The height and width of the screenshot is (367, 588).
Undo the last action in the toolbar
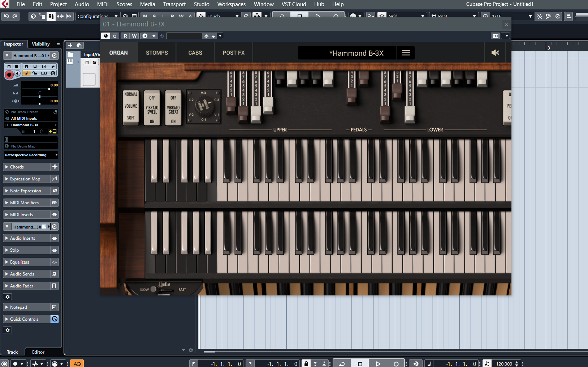click(6, 16)
